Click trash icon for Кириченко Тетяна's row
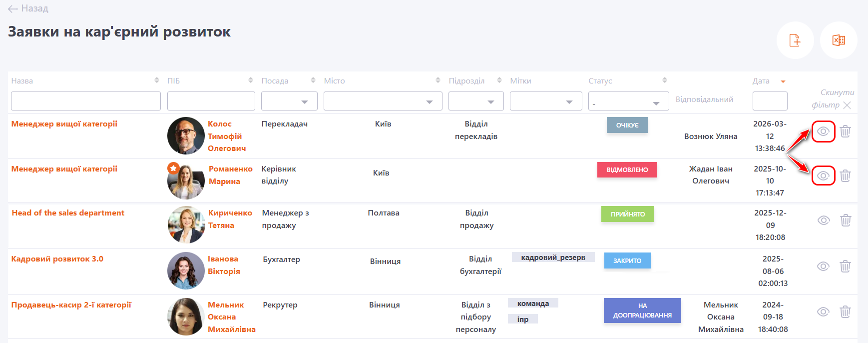The height and width of the screenshot is (343, 868). 845,220
